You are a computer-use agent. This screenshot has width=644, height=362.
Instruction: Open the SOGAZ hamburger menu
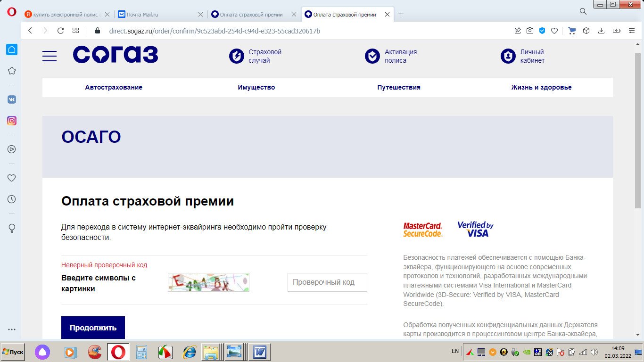50,56
